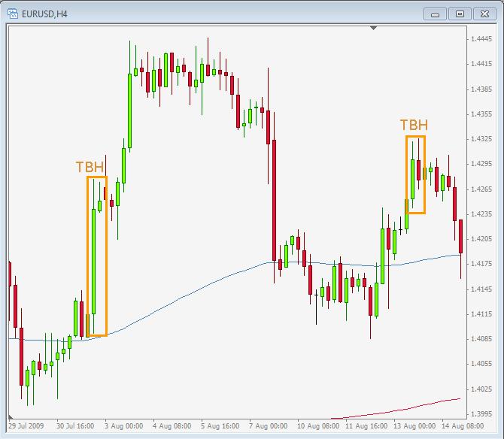Maximize the EURUSD,H4 chart window
Screen dimensions: 504x439
pyautogui.click(x=460, y=14)
